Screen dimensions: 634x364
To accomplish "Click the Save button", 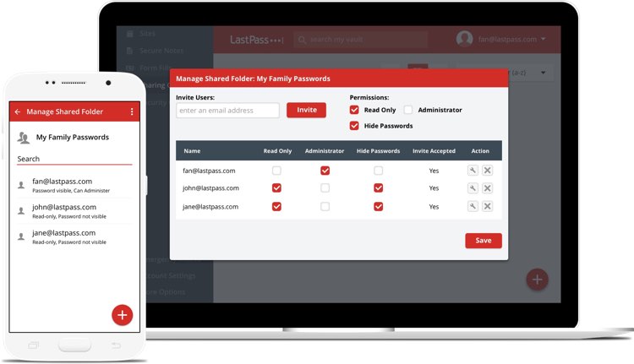I will click(483, 241).
